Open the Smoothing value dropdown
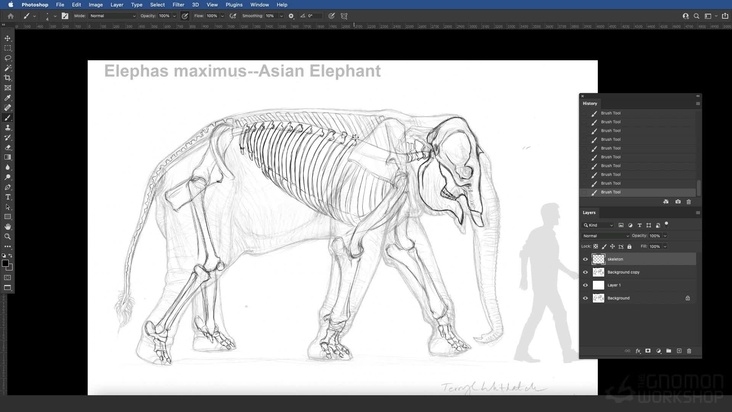 (x=281, y=16)
